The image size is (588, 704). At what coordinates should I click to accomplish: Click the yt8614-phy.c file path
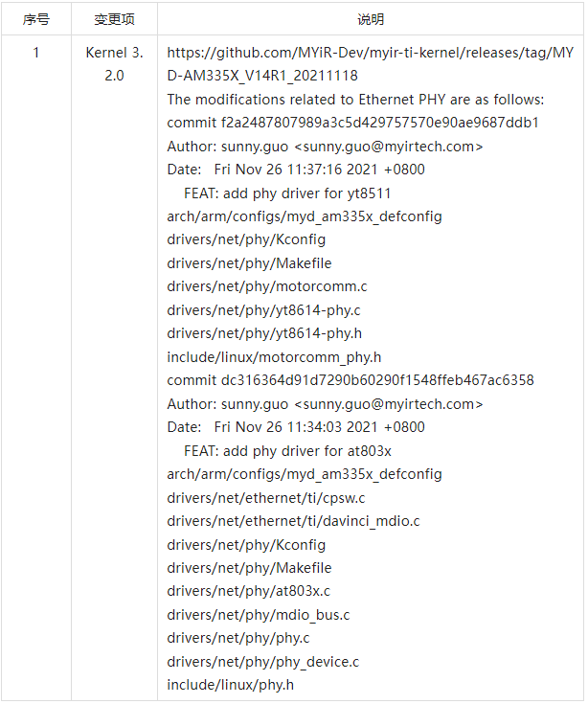tap(263, 310)
